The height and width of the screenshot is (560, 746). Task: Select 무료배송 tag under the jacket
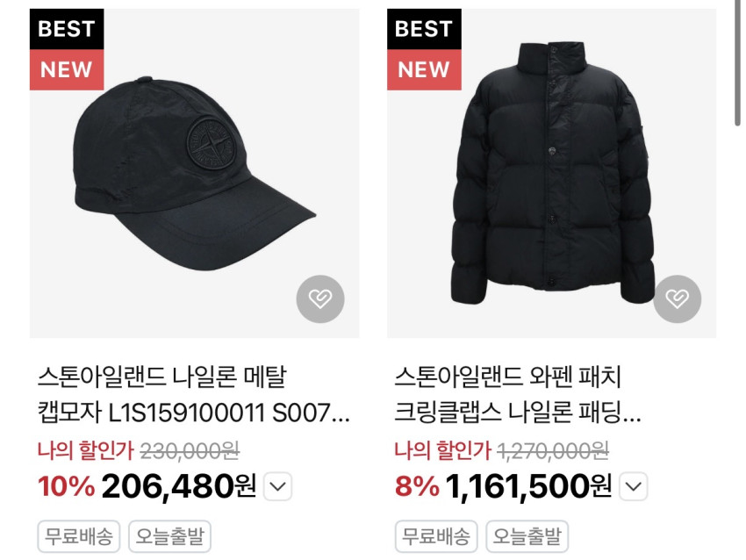(436, 536)
